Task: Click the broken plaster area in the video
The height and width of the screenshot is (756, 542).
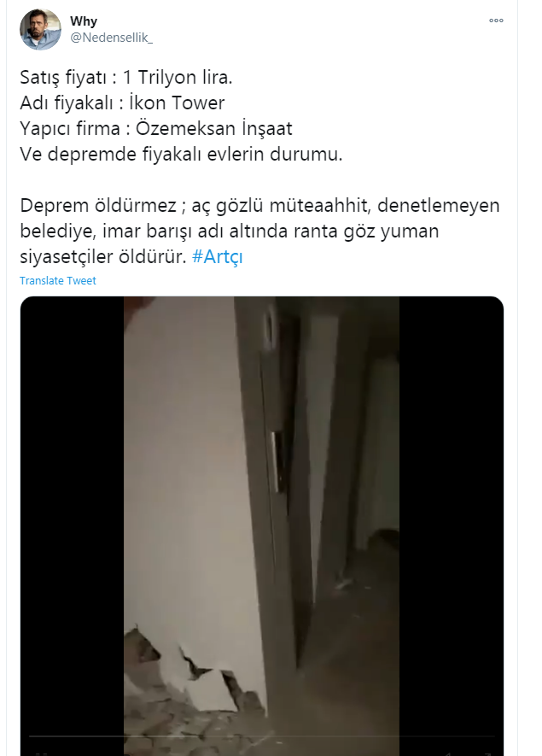Action: [x=193, y=675]
